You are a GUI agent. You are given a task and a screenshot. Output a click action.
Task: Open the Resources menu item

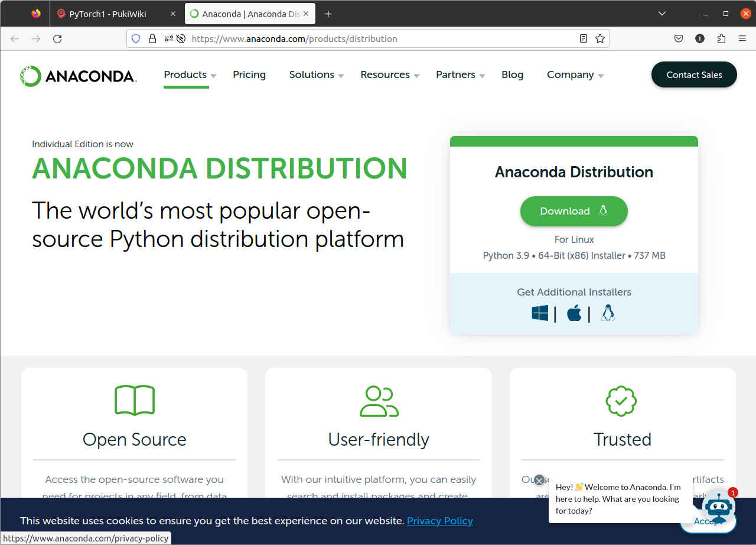click(385, 74)
